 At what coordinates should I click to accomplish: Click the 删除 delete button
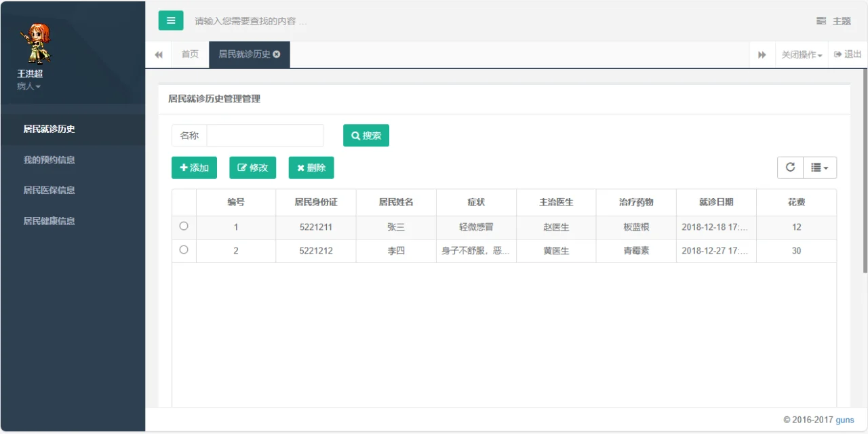point(311,167)
